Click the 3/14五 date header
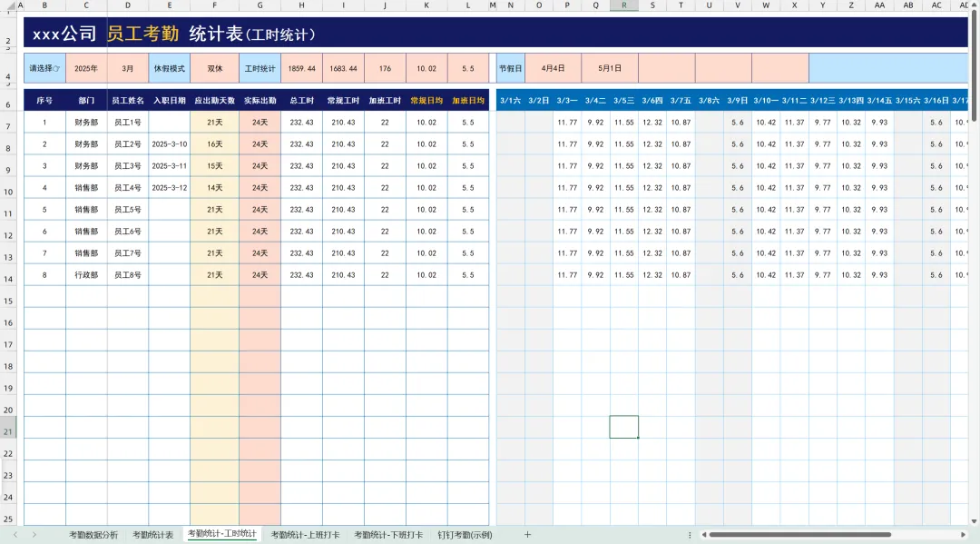Viewport: 980px width, 544px height. pos(879,100)
